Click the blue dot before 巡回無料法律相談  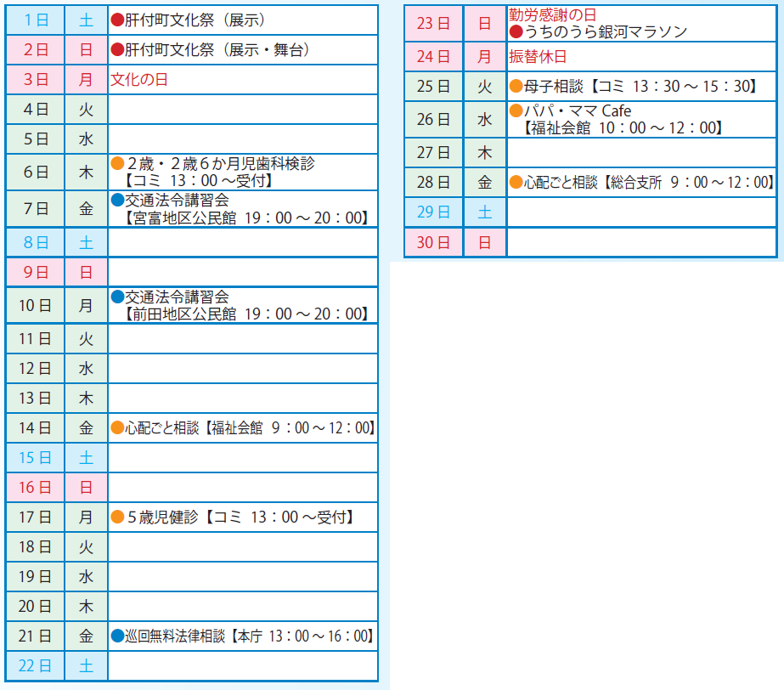click(x=118, y=636)
